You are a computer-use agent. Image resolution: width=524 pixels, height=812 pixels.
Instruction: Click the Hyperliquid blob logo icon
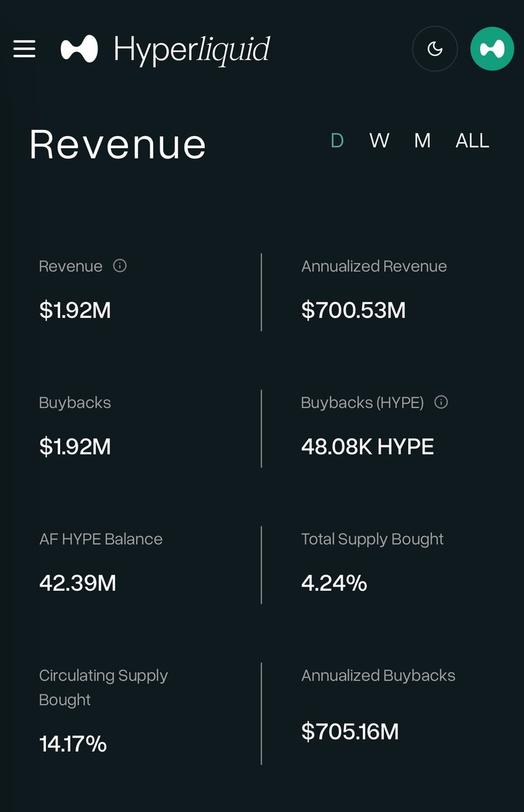point(79,49)
